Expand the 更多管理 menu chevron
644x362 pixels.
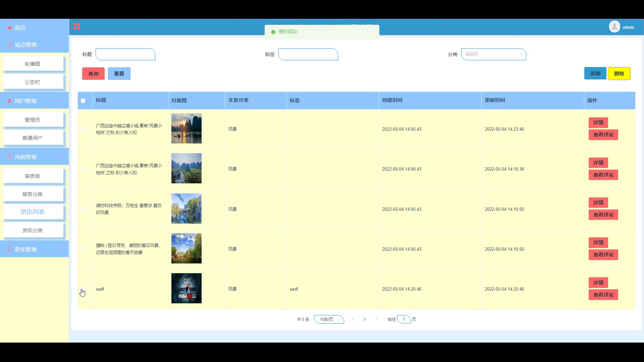[60, 249]
